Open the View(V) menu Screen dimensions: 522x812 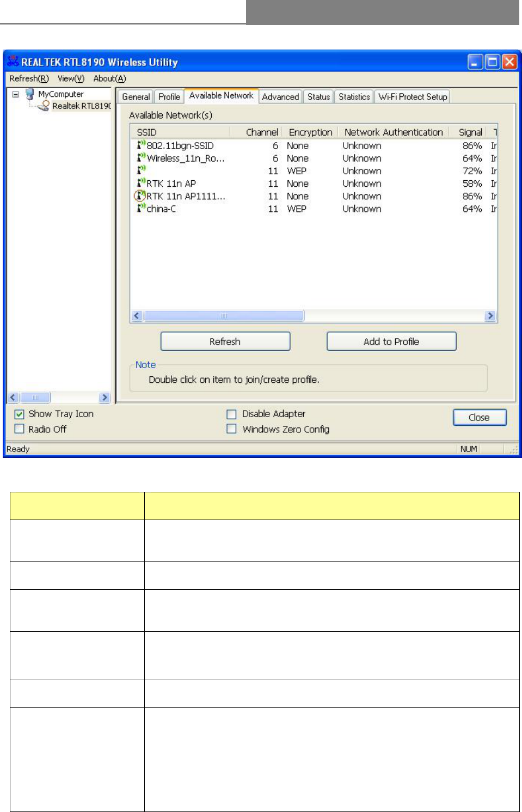click(71, 78)
